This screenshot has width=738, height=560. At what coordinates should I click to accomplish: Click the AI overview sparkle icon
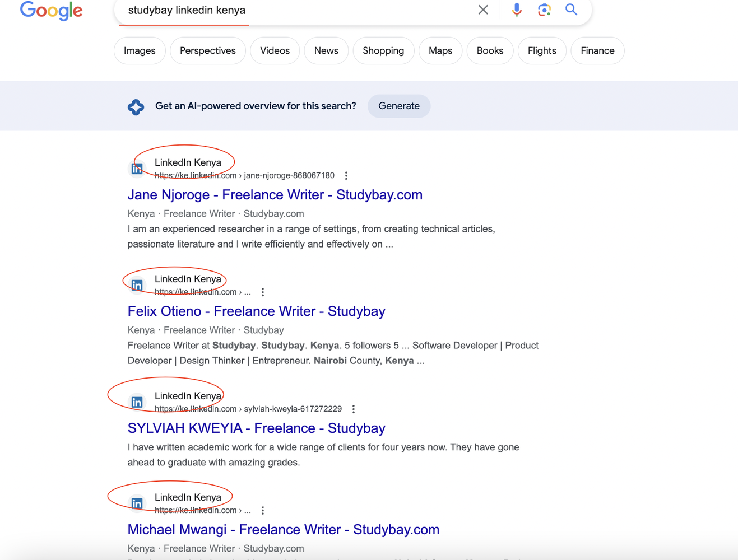tap(136, 106)
